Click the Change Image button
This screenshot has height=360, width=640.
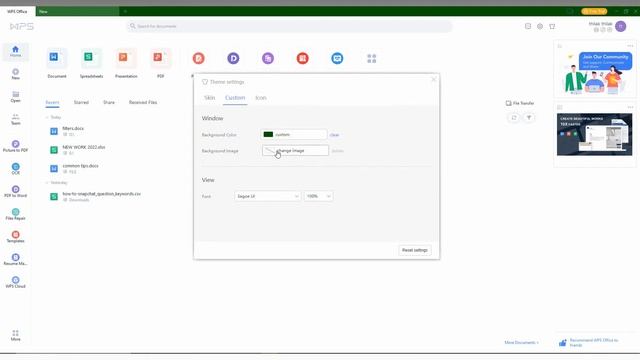tap(296, 151)
